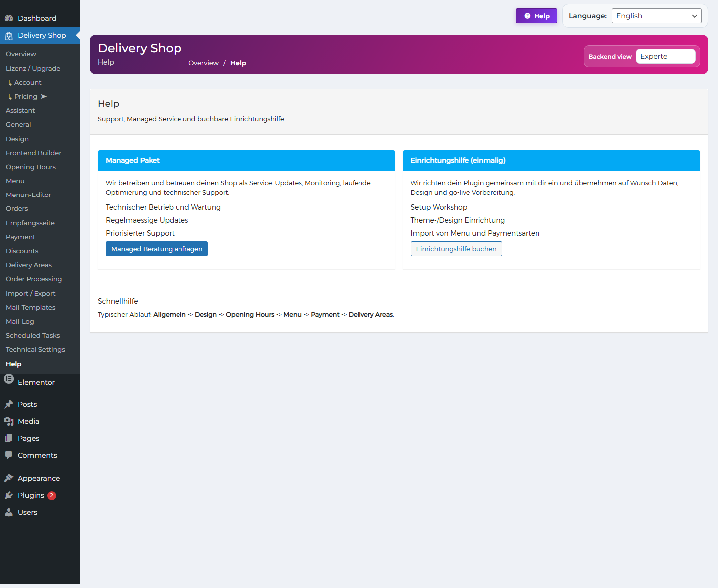Click Einrichtungshilfe buchen button
The width and height of the screenshot is (718, 588).
[456, 249]
